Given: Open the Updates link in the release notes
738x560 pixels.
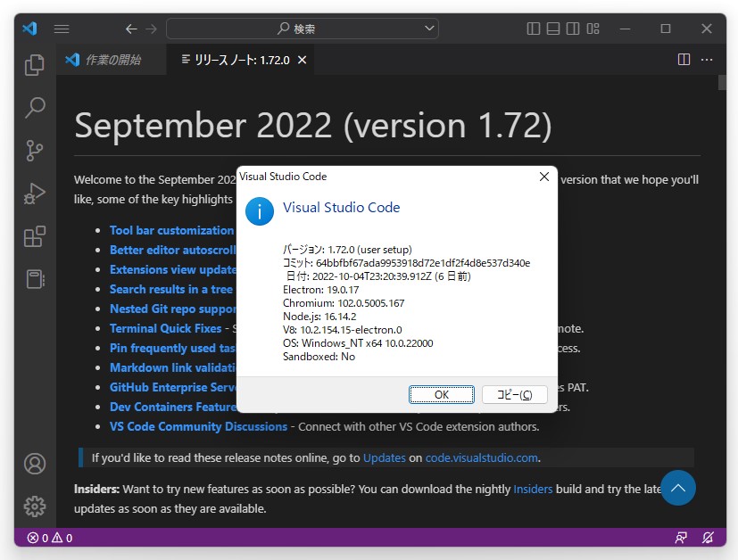Looking at the screenshot, I should (384, 457).
